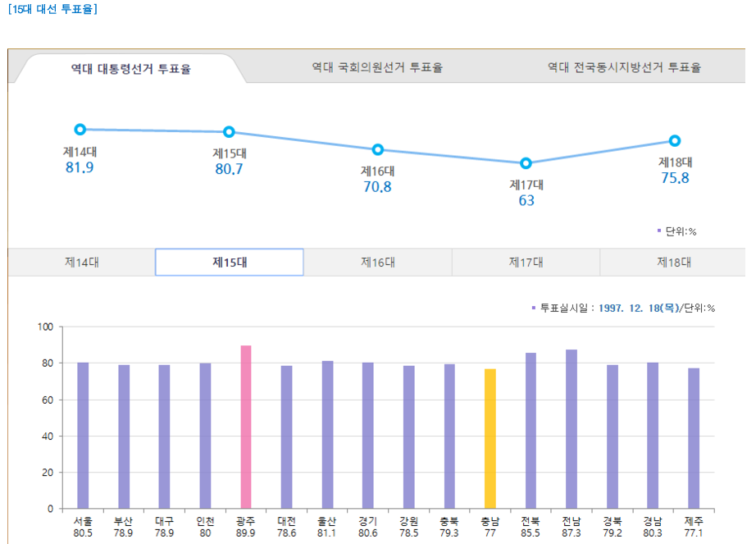
Task: Select the 제14대 sub-tab
Action: [x=79, y=262]
